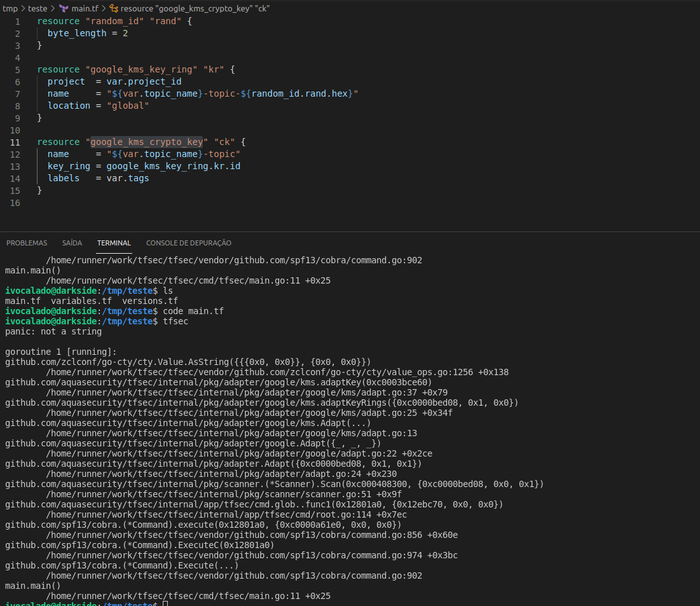Switch to the PROBLEMAS panel tab

click(26, 243)
